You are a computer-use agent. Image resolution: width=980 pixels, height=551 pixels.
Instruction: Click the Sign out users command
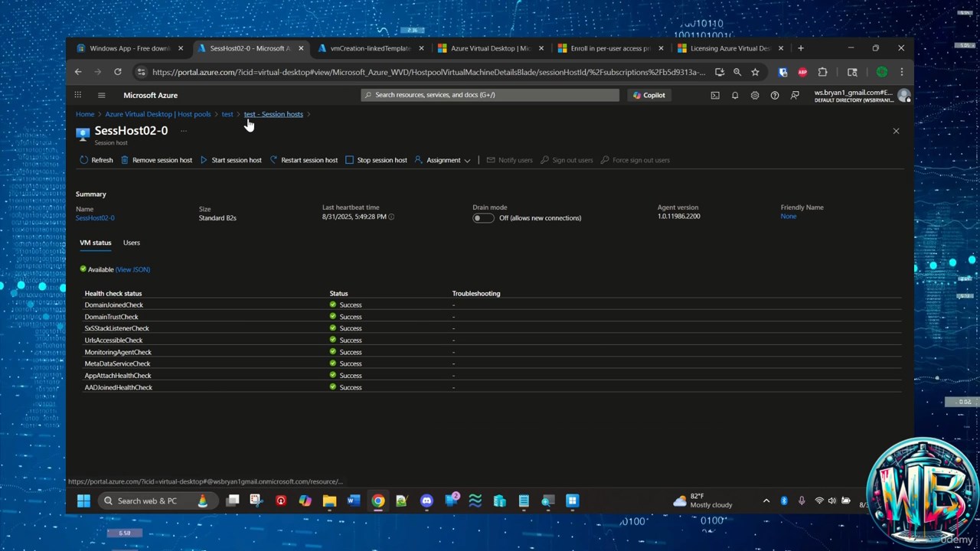(567, 160)
